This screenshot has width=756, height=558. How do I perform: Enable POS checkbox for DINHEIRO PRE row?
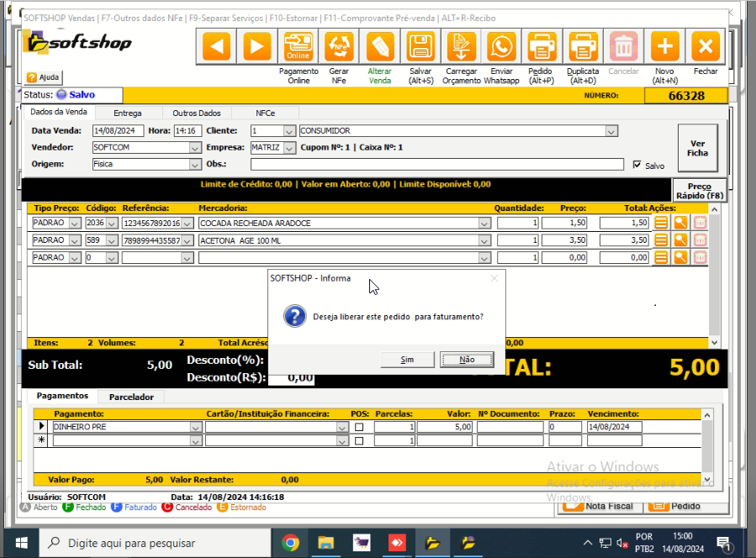pos(359,427)
